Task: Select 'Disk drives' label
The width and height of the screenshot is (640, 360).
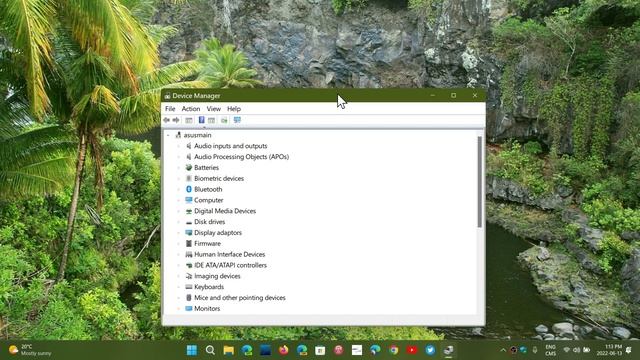Action: pyautogui.click(x=209, y=222)
